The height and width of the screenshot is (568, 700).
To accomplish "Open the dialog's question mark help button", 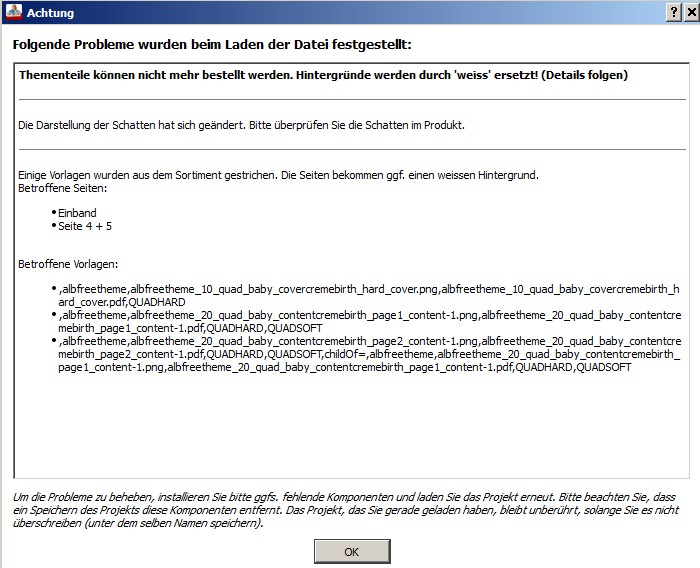I will (x=674, y=12).
